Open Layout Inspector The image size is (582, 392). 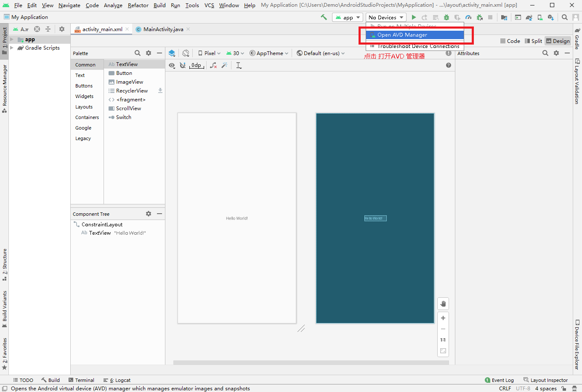545,380
